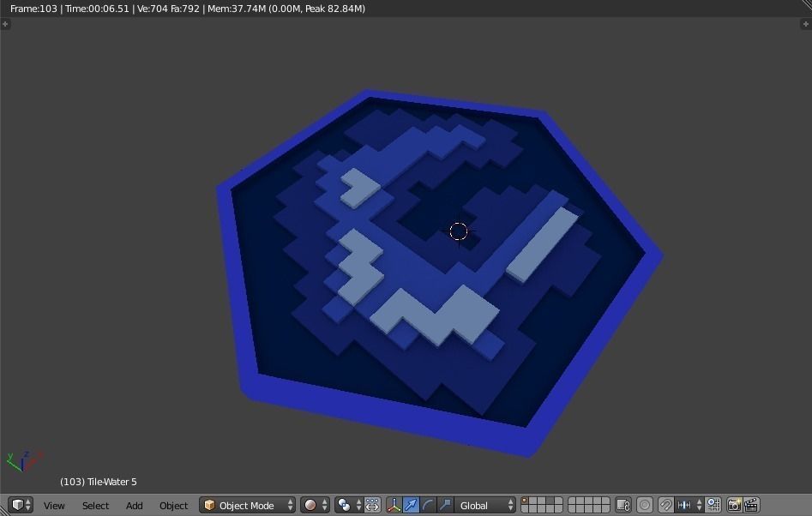Viewport: 812px width, 516px height.
Task: Toggle the 3D manipulator axes widget
Action: coord(394,505)
